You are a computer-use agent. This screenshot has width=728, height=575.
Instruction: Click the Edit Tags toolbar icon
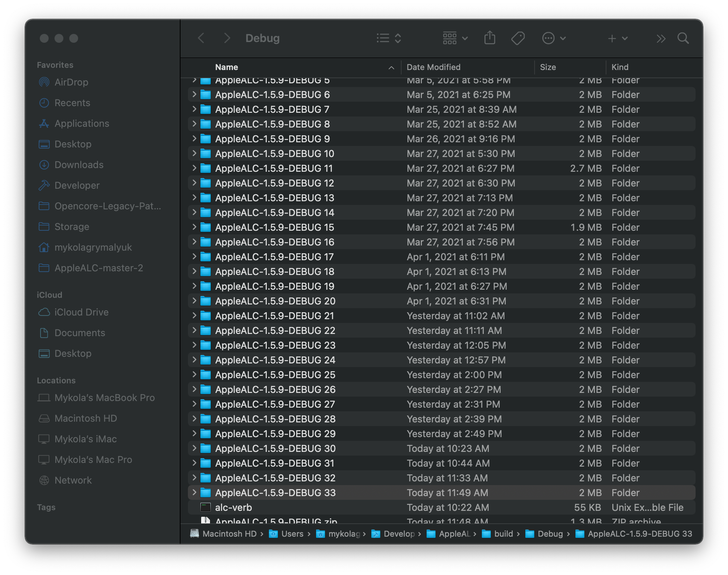[x=518, y=38]
